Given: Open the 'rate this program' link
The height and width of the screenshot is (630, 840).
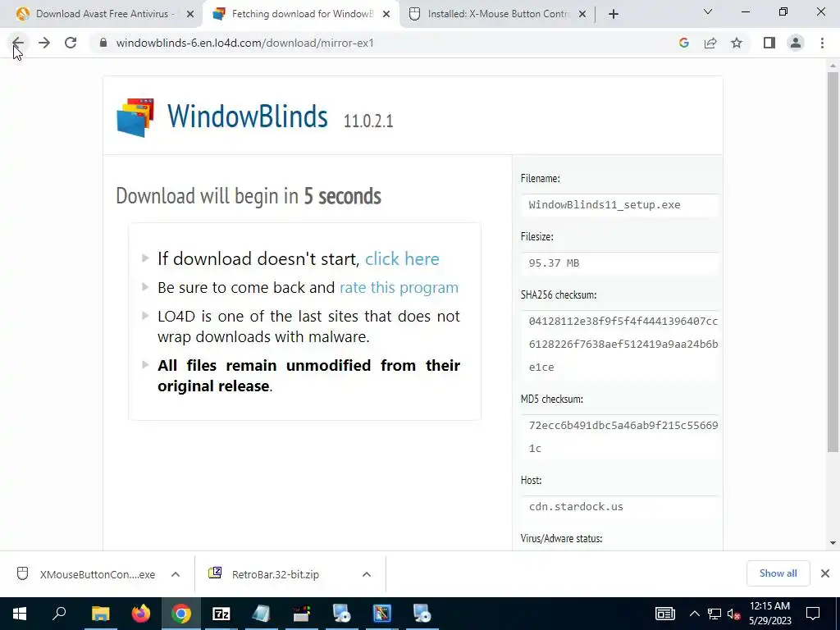Looking at the screenshot, I should (399, 288).
